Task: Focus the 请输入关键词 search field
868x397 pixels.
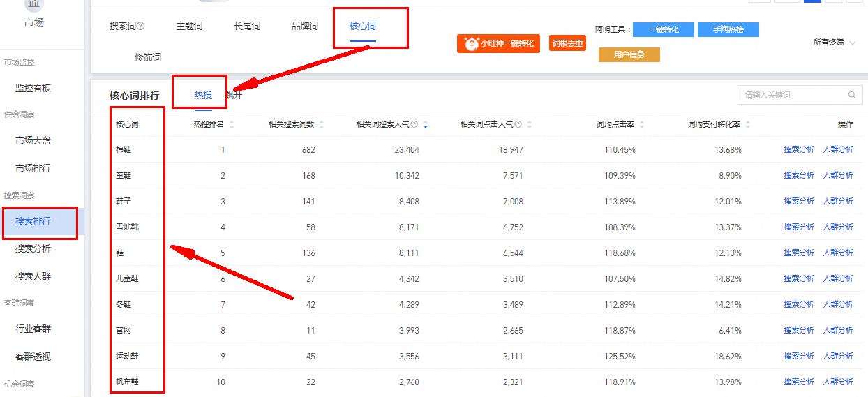Action: pyautogui.click(x=800, y=95)
